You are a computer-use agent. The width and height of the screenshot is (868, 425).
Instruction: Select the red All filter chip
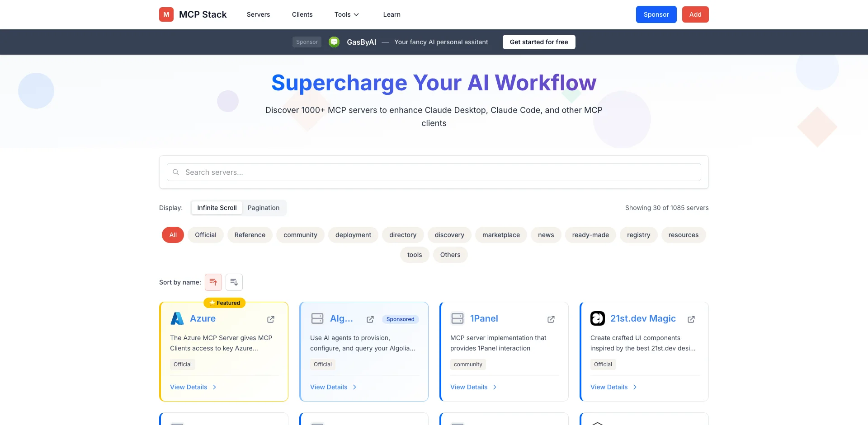pos(173,235)
